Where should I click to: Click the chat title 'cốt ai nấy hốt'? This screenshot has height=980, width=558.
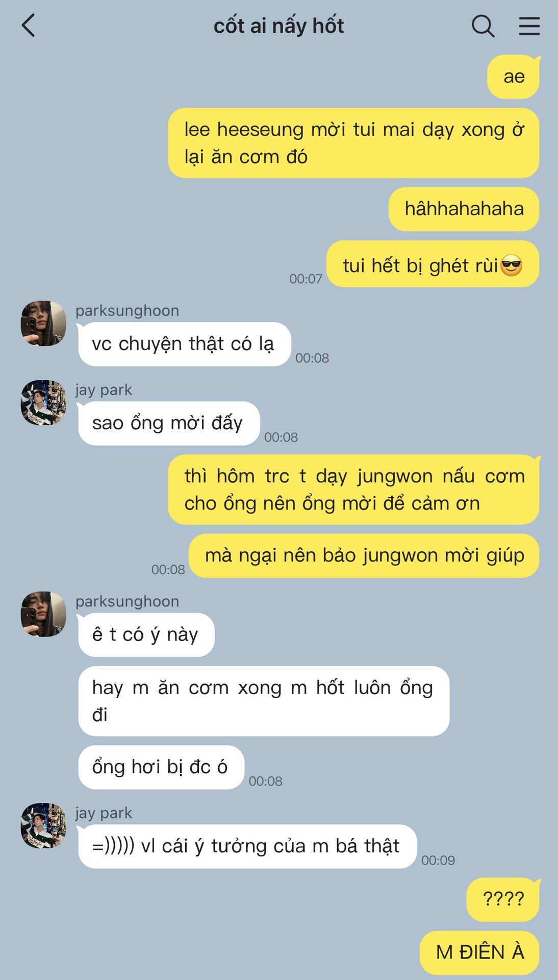click(x=278, y=26)
